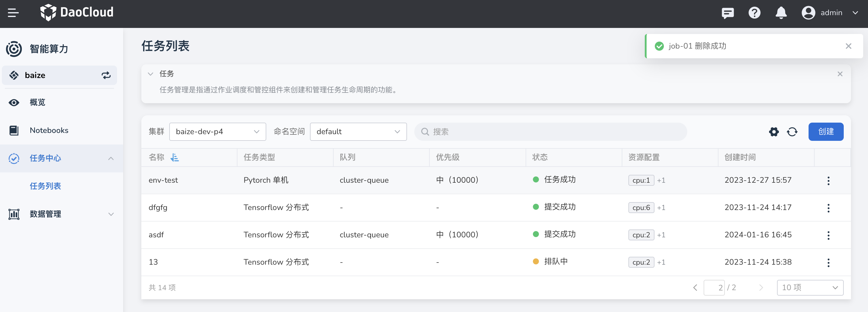Image resolution: width=868 pixels, height=312 pixels.
Task: Click the 搜索 search input field
Action: point(549,131)
